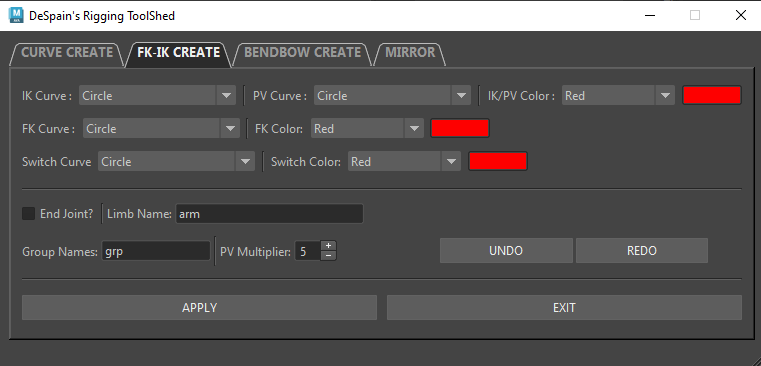Click the UNDO button
Viewport: 761px width, 366px height.
coord(506,250)
